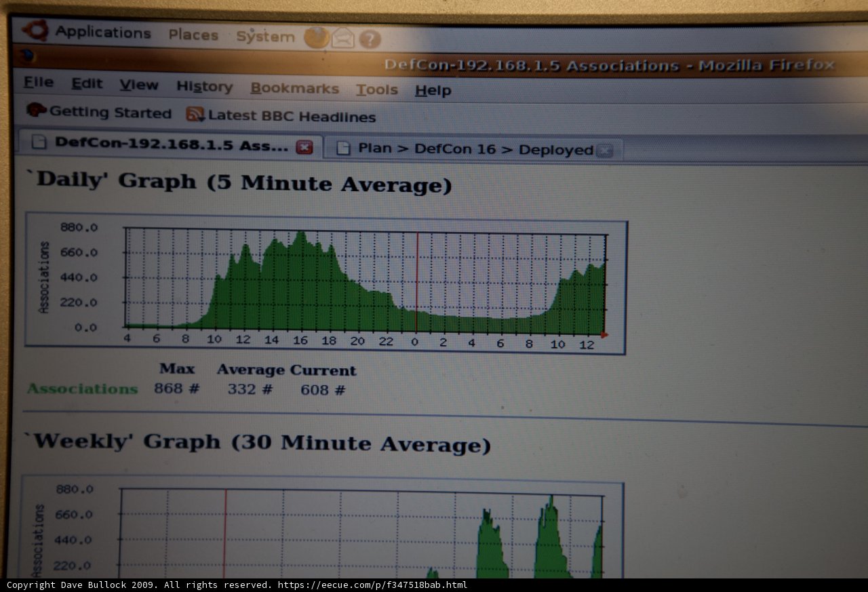Open the Firefox Edit menu

click(87, 83)
